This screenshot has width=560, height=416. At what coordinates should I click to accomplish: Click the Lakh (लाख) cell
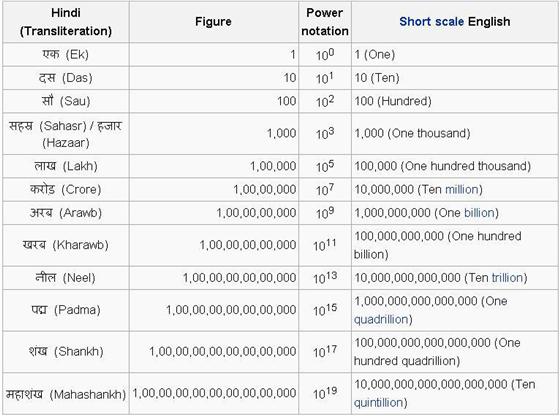(66, 166)
